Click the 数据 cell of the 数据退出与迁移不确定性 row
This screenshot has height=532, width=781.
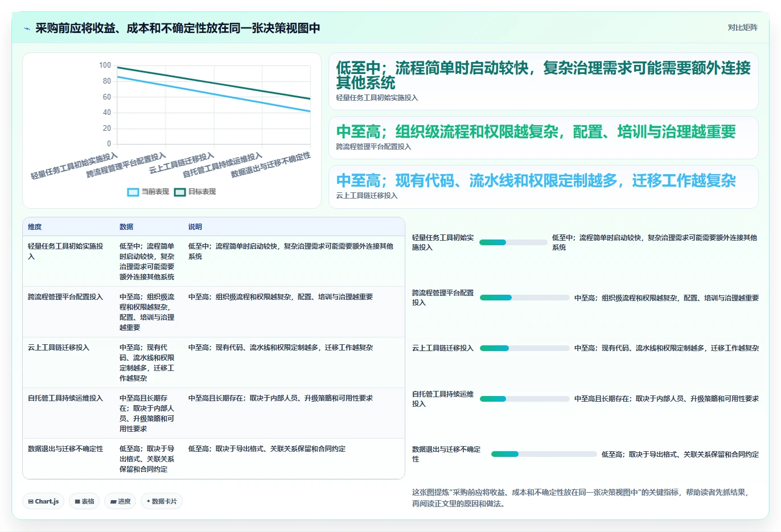pos(147,459)
